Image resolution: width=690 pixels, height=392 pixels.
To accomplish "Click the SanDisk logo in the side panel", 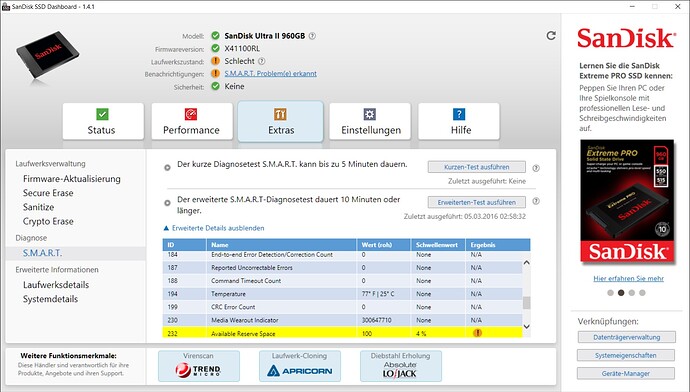I will (x=626, y=38).
